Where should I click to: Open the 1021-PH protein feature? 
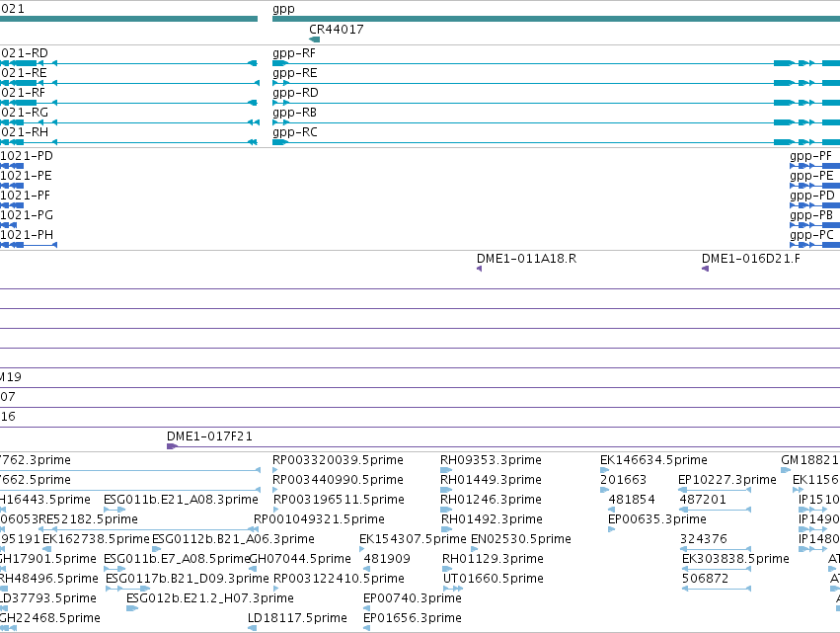[x=27, y=235]
